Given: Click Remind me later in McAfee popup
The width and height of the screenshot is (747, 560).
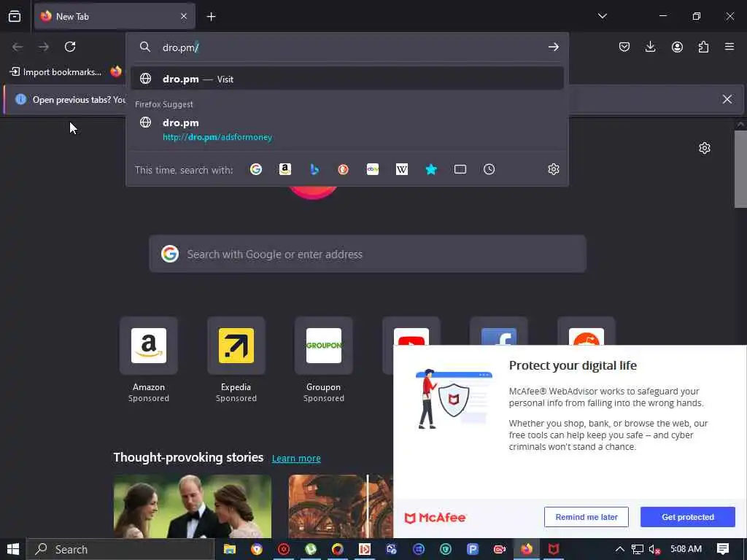Looking at the screenshot, I should coord(586,517).
